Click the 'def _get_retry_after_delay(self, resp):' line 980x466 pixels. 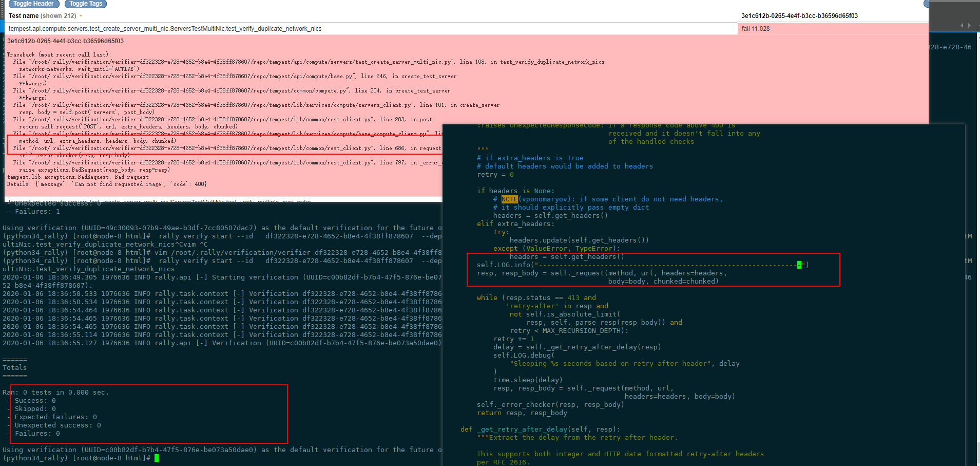tap(541, 429)
